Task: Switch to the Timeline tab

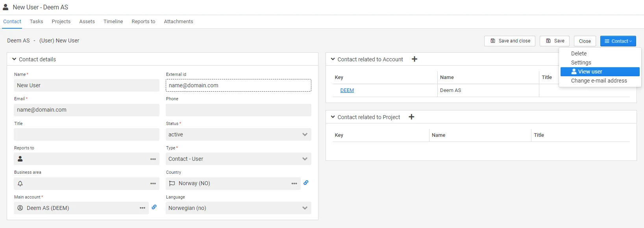Action: [113, 22]
